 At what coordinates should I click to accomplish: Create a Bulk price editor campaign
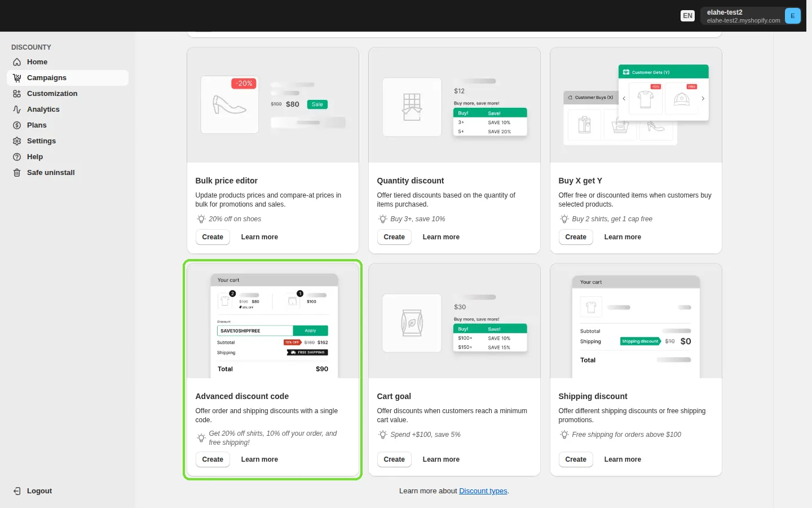pyautogui.click(x=213, y=237)
